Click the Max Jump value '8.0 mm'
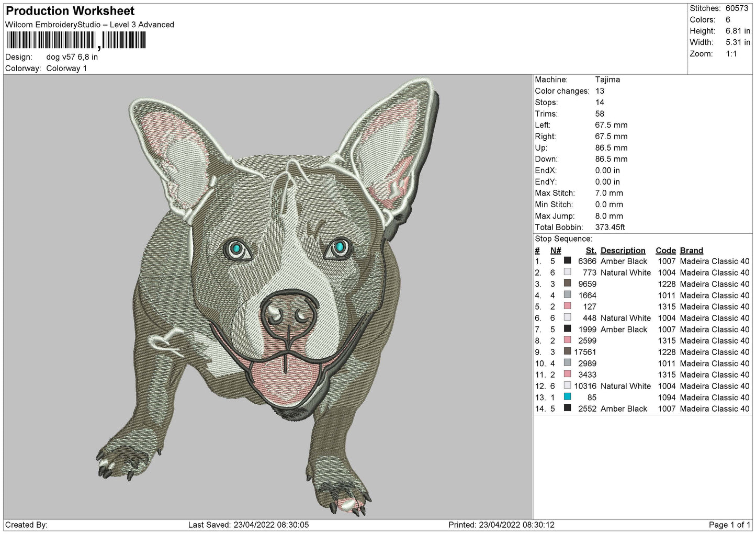Image resolution: width=756 pixels, height=534 pixels. pos(609,216)
